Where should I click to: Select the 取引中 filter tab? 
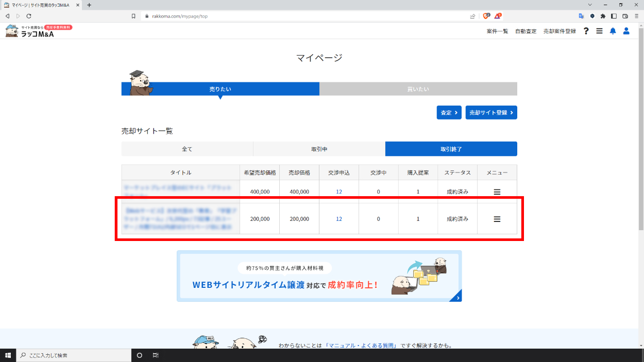319,149
